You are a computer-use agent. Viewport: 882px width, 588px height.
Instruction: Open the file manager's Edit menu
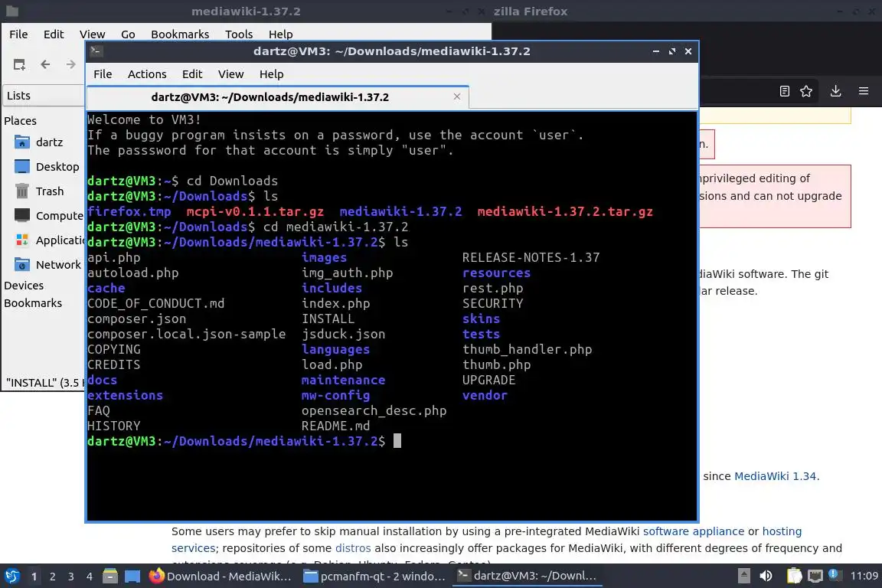54,34
